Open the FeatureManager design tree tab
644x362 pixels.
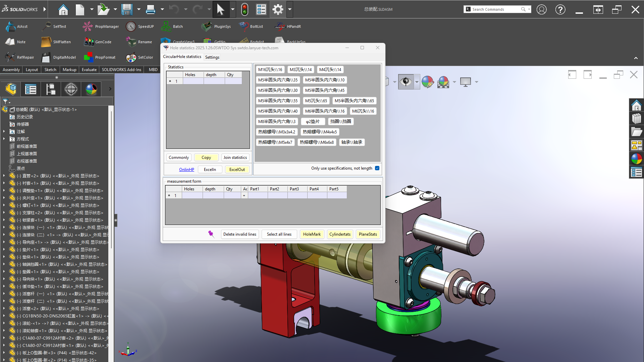point(11,89)
